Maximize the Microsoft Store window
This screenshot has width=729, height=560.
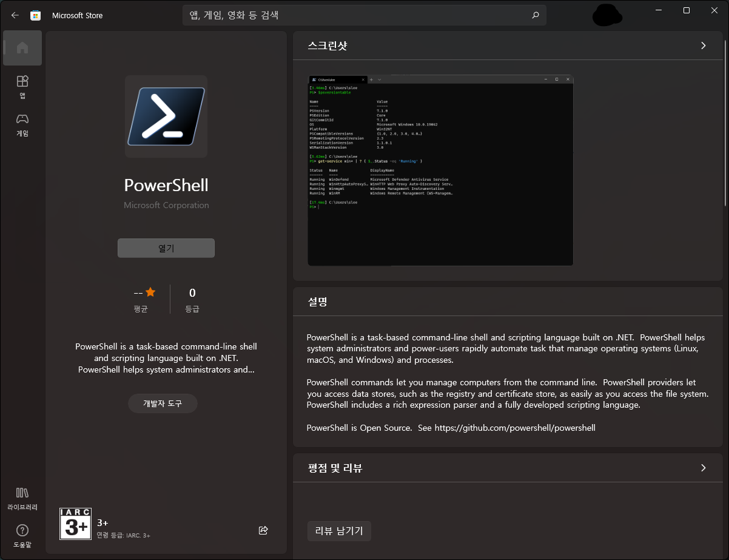pos(687,10)
